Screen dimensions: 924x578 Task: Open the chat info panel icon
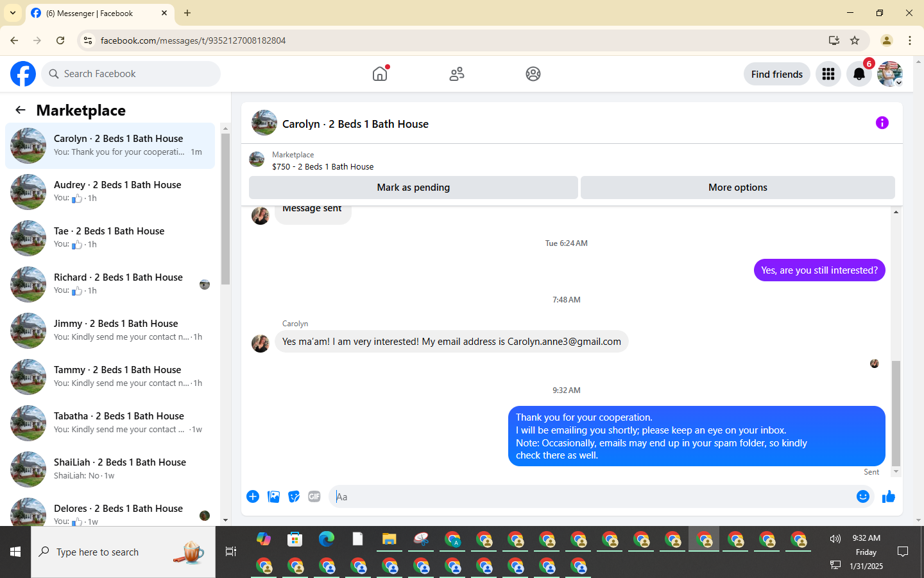[x=882, y=123]
